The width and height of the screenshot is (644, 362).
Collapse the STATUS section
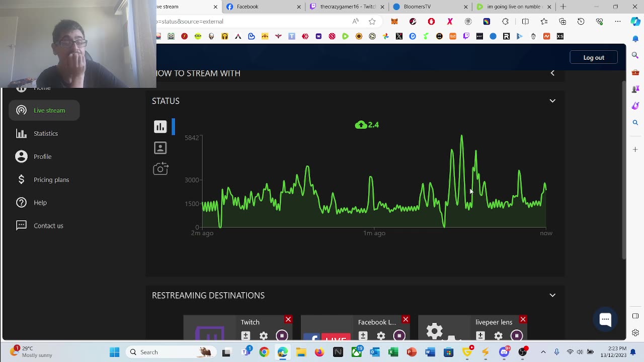[552, 101]
